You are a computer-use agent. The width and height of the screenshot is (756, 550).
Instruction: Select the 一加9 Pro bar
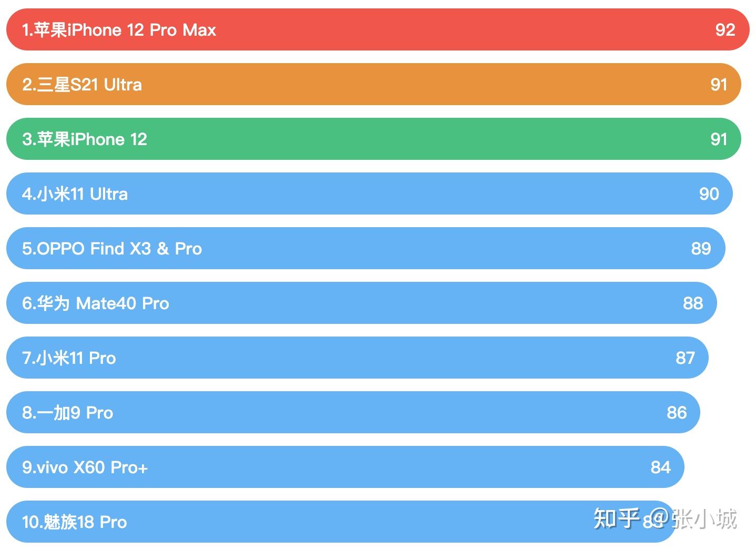[353, 412]
